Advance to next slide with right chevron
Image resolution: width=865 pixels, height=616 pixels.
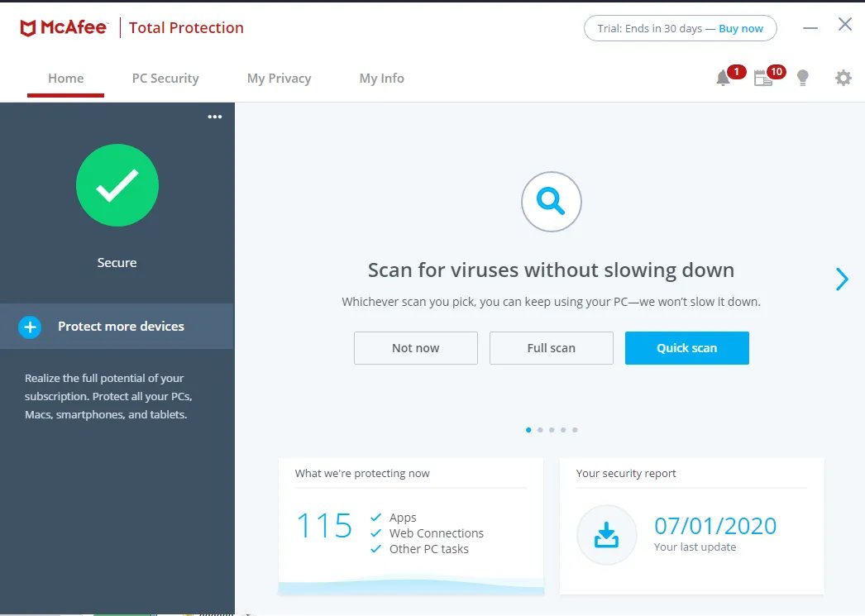(842, 279)
